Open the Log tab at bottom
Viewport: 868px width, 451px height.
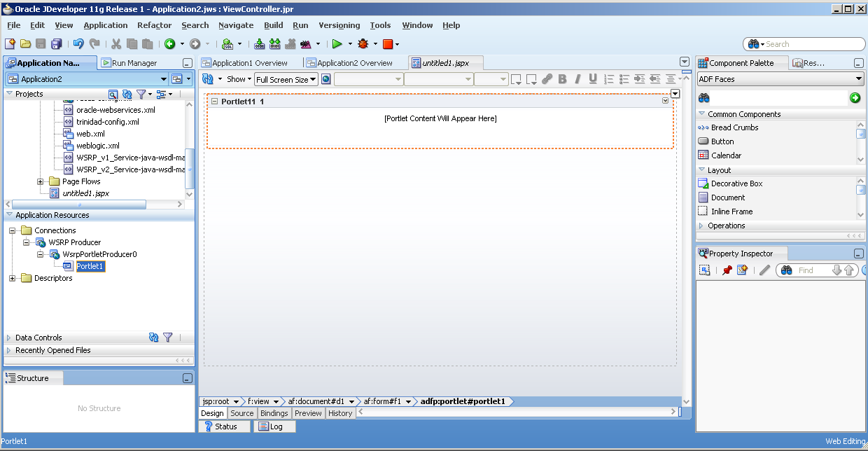click(x=274, y=426)
